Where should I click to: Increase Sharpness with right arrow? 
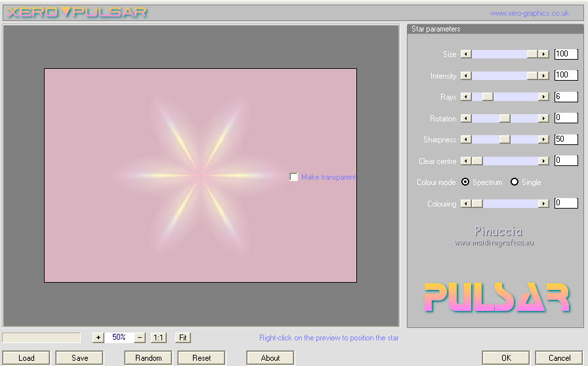point(543,139)
